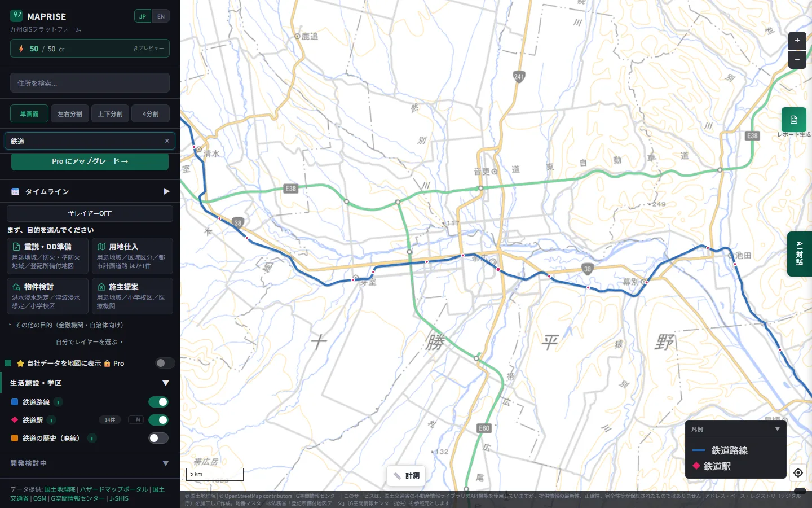Screen dimensions: 812x508
Task: Clear the 鉄道 layer filter with X
Action: 167,141
